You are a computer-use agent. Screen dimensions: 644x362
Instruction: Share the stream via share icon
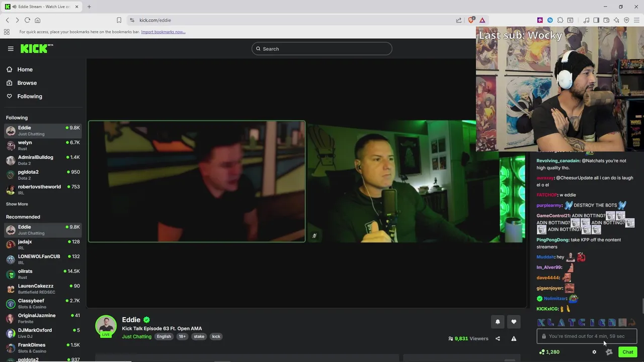click(498, 338)
